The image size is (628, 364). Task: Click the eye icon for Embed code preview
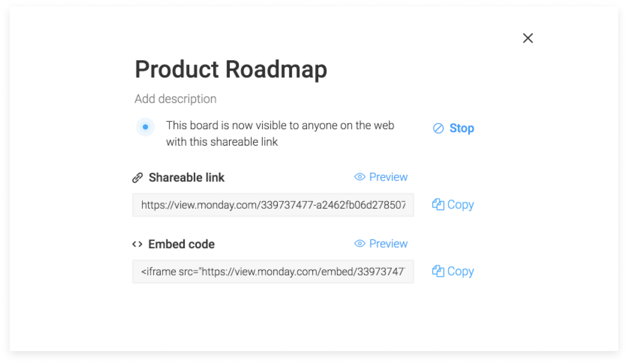(360, 243)
